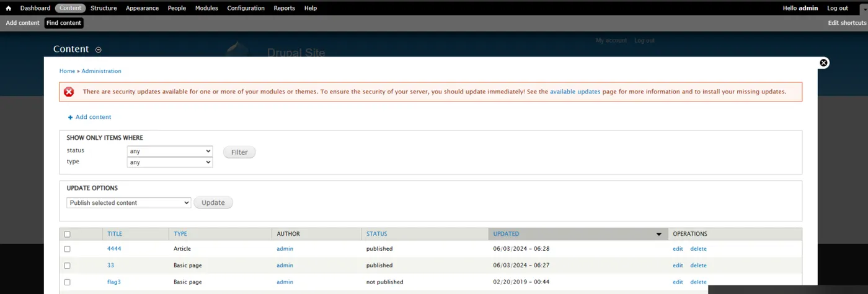Click the Filter button

coord(239,152)
